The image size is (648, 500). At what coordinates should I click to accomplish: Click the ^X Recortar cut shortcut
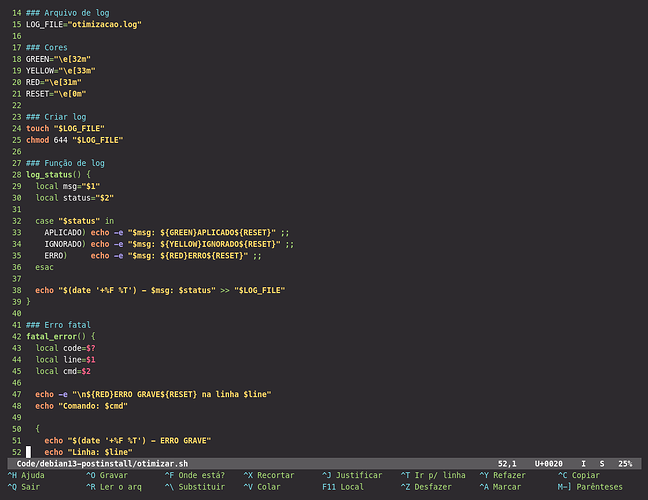click(270, 475)
